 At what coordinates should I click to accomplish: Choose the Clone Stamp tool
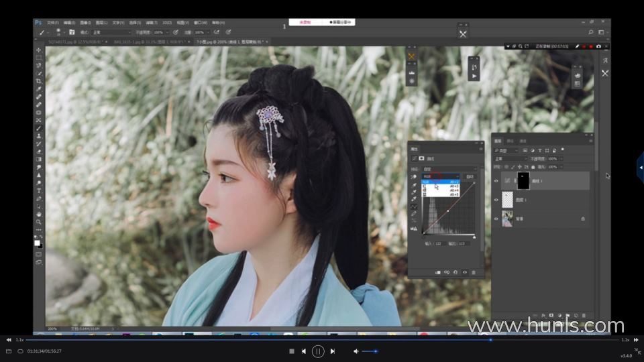click(x=38, y=135)
